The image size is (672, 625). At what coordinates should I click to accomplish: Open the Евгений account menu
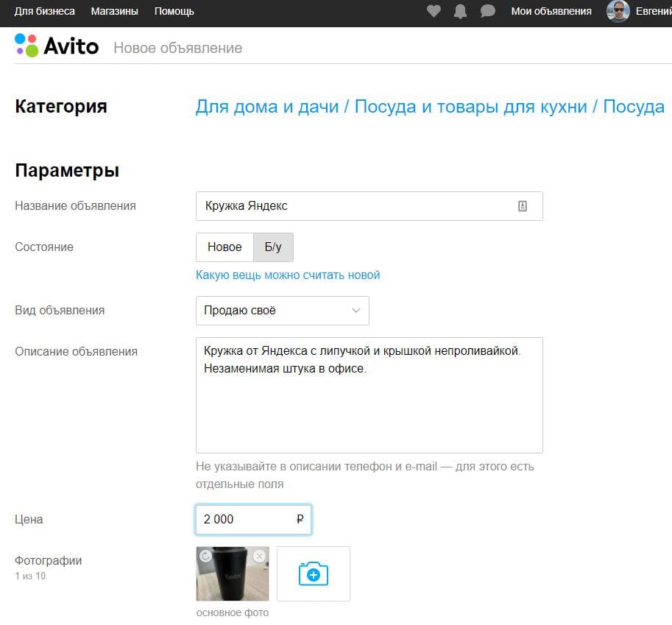click(653, 11)
